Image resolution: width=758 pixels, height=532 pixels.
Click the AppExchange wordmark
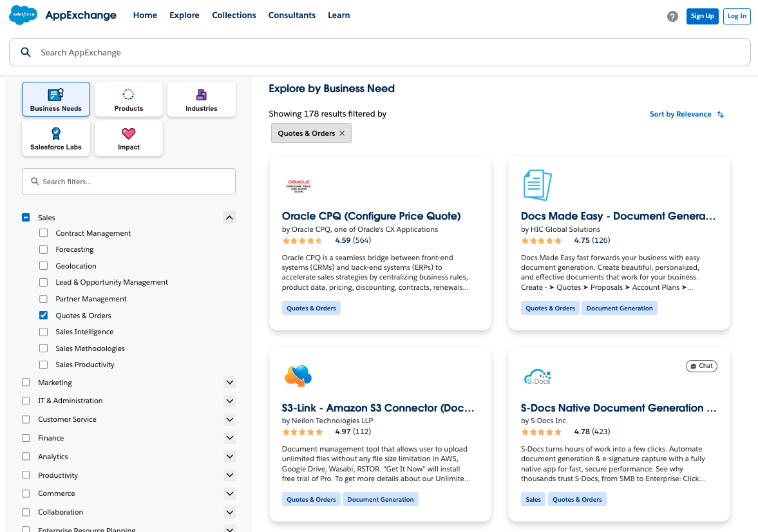81,15
